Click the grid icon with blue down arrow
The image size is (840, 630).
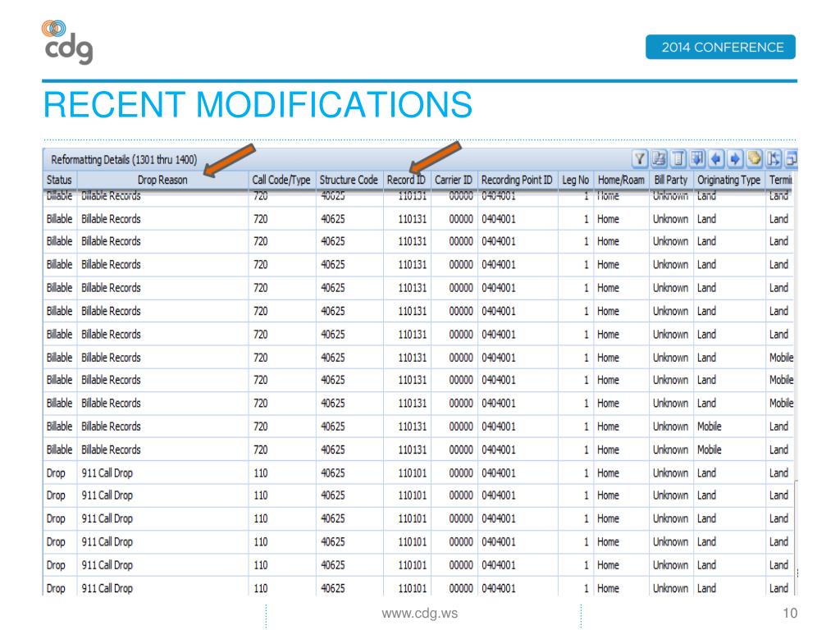(x=697, y=158)
